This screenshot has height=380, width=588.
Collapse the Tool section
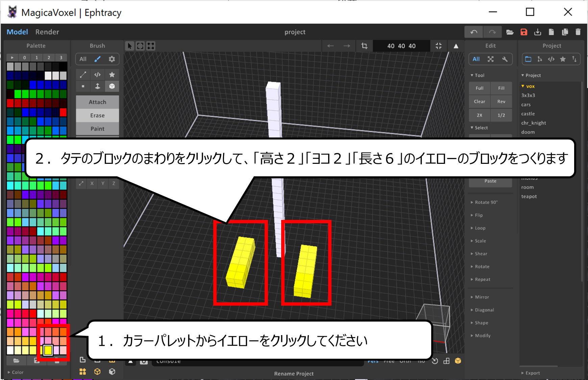click(x=477, y=75)
